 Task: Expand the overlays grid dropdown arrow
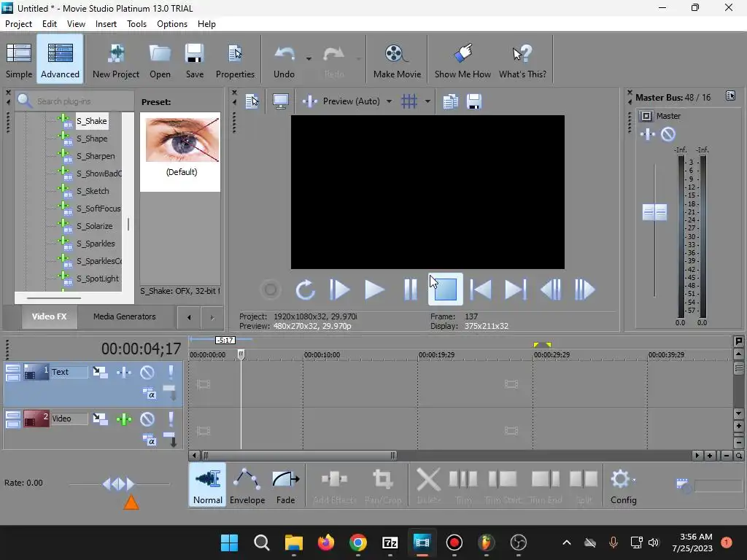coord(427,101)
